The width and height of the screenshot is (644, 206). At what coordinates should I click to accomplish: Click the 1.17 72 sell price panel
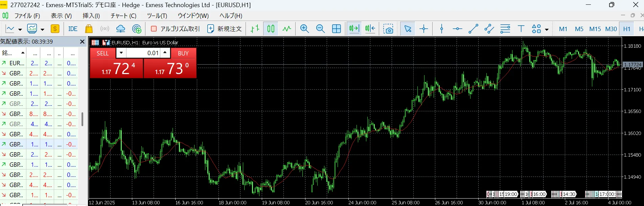[x=116, y=68]
